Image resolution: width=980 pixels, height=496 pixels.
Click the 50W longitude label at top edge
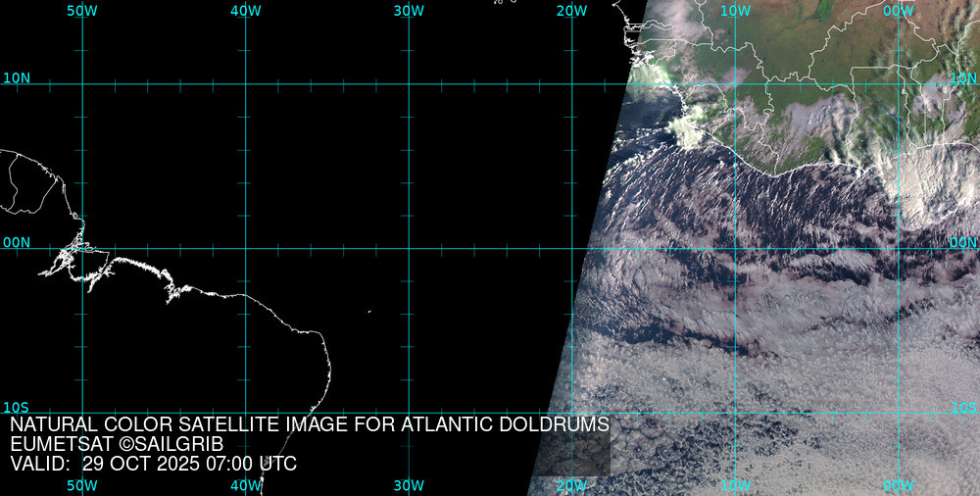pos(81,11)
